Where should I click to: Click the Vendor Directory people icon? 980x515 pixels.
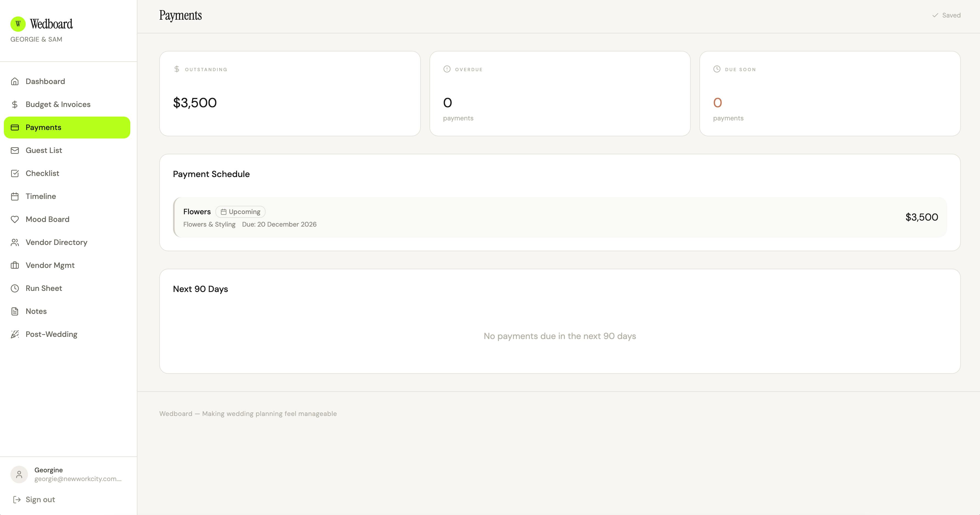click(15, 242)
